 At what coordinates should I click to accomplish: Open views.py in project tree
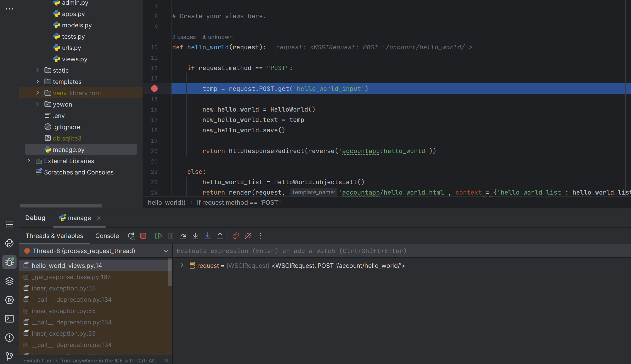pos(74,59)
